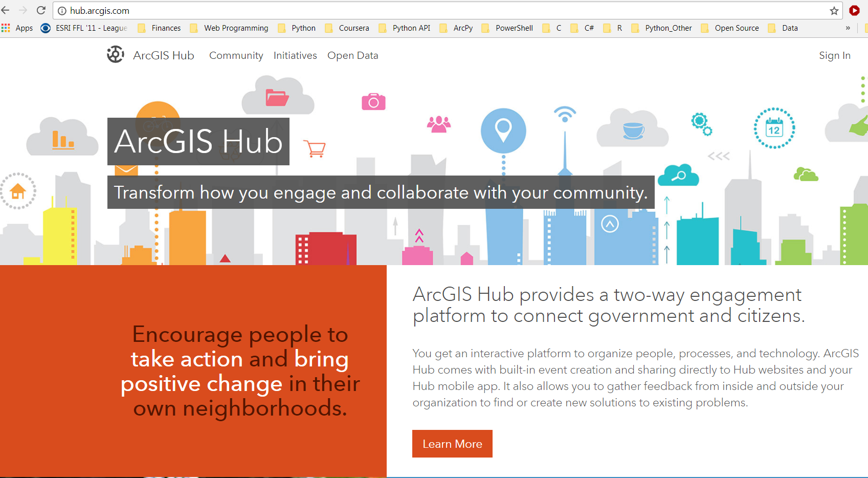Image resolution: width=868 pixels, height=478 pixels.
Task: Click the bar chart cloud icon
Action: (62, 137)
